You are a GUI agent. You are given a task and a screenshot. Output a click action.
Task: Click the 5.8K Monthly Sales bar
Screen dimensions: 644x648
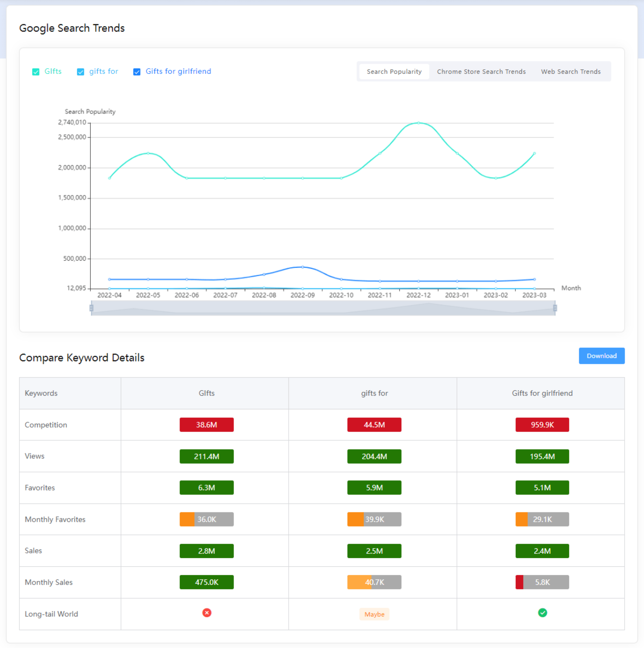[x=542, y=582]
